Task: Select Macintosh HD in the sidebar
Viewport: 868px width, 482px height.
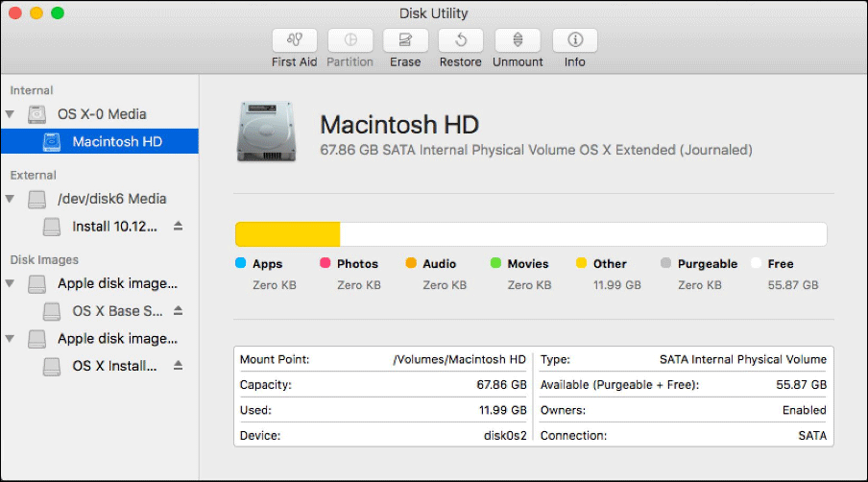Action: click(116, 141)
